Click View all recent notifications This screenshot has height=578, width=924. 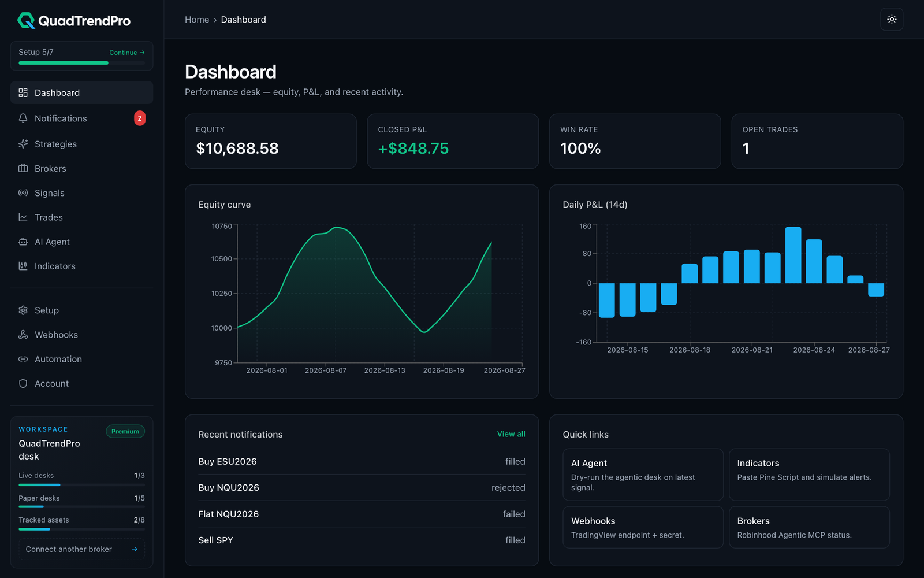pyautogui.click(x=511, y=434)
